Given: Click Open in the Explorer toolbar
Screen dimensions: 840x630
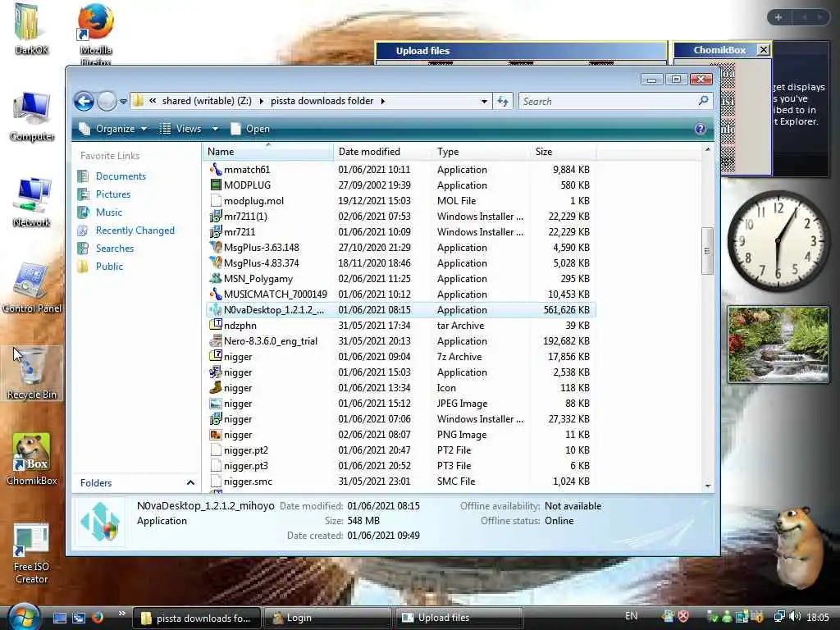Looking at the screenshot, I should coord(251,129).
